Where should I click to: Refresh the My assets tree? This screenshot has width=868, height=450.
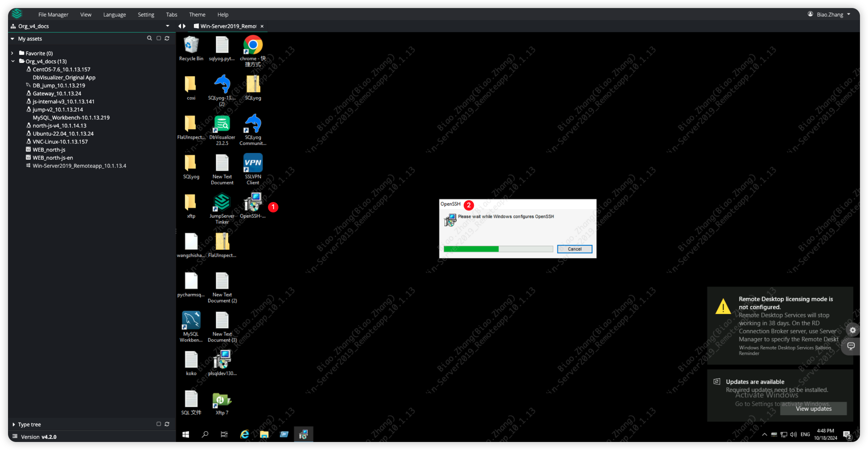click(x=167, y=38)
